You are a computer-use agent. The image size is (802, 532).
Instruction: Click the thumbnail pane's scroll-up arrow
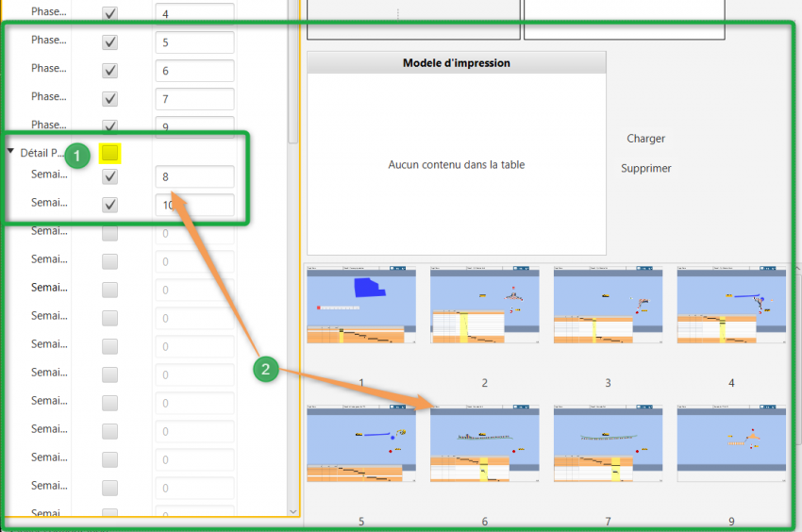coord(798,268)
